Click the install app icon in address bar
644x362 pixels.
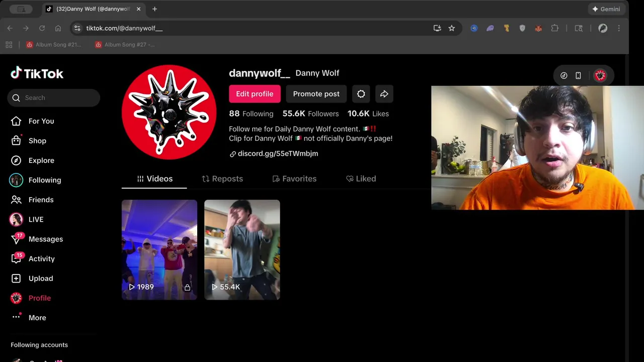[x=437, y=28]
